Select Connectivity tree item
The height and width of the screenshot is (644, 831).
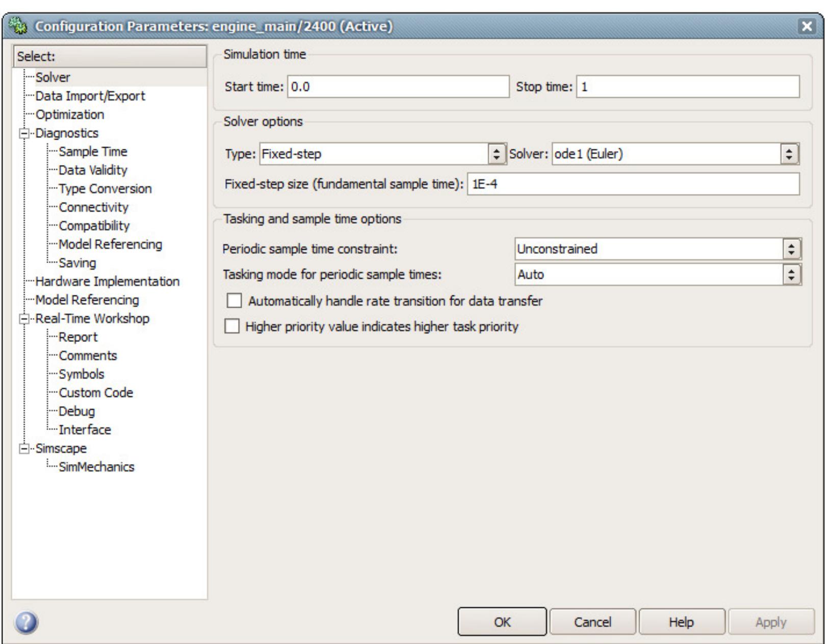tap(93, 207)
